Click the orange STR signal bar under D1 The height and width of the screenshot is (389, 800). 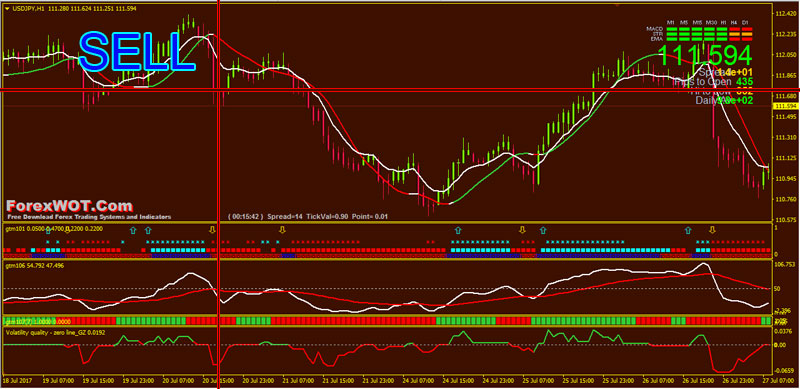[x=747, y=34]
